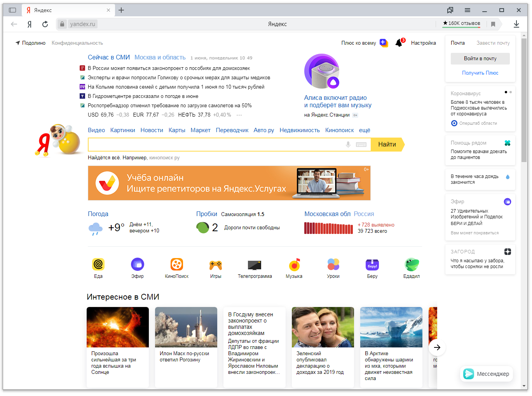Toggle bookmark for this page
The width and height of the screenshot is (532, 396).
(x=493, y=24)
